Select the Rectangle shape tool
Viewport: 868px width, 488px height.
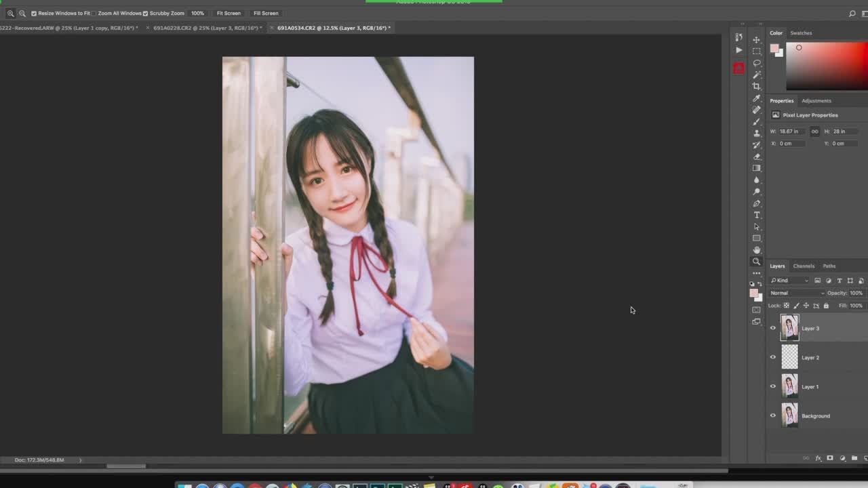click(757, 239)
